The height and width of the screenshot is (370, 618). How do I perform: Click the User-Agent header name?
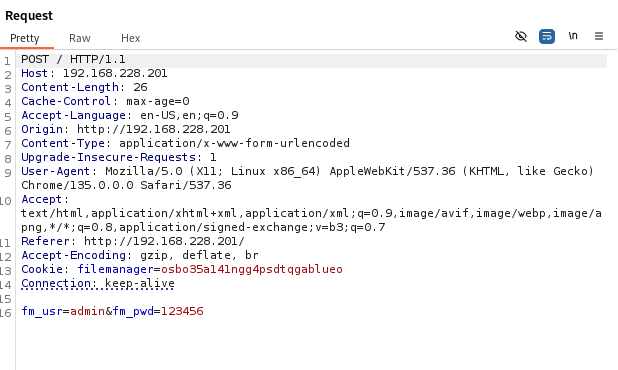pyautogui.click(x=56, y=171)
